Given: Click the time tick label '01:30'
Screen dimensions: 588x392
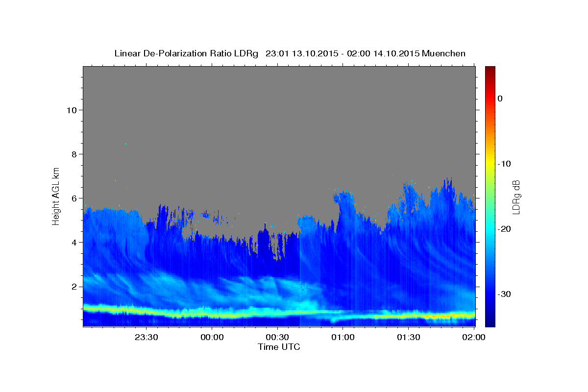Looking at the screenshot, I should (x=409, y=337).
